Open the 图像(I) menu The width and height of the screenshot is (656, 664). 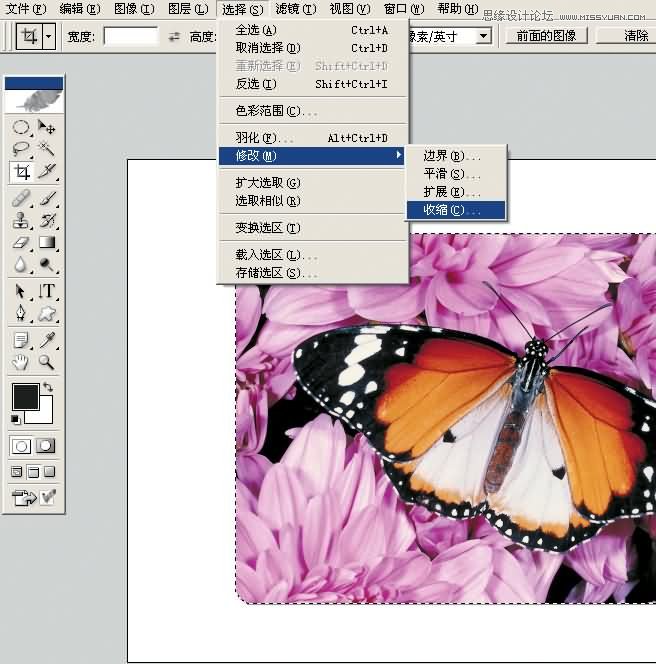point(134,9)
